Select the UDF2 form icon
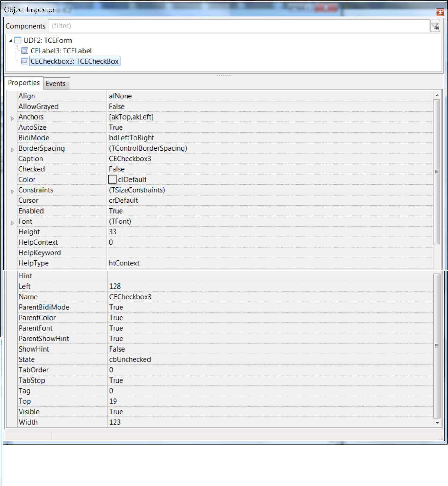Image resolution: width=448 pixels, height=486 pixels. point(17,40)
